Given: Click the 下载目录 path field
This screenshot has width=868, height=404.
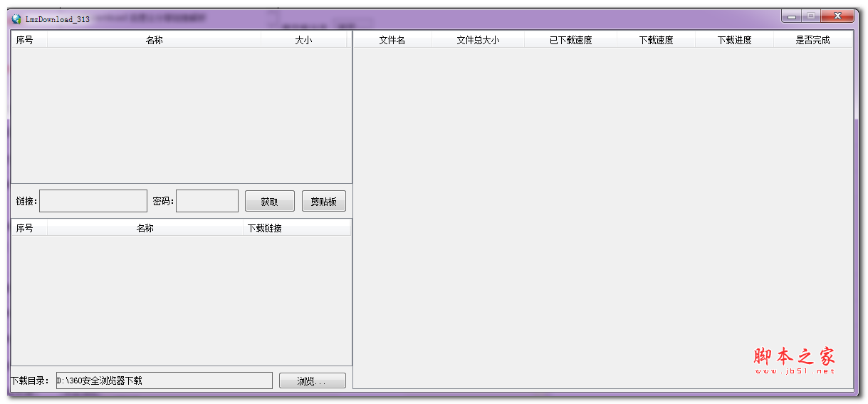Looking at the screenshot, I should point(164,380).
